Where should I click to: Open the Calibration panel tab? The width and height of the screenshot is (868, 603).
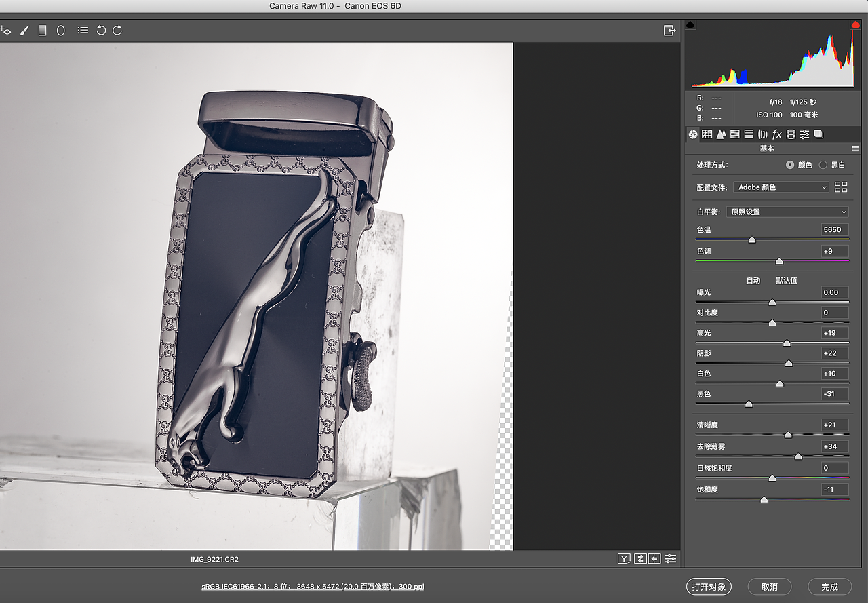791,134
